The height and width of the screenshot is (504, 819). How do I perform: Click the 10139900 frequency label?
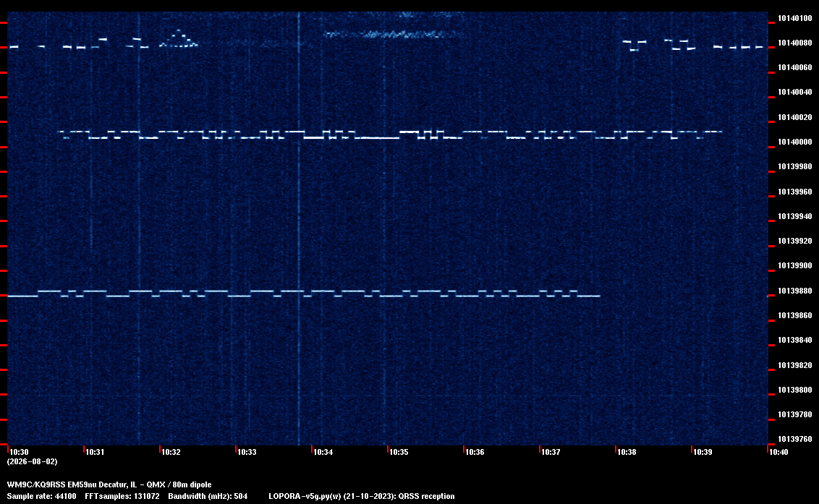click(795, 266)
